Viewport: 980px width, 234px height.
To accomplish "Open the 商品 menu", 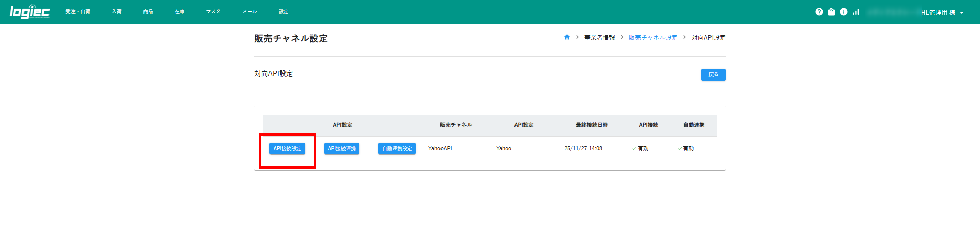I will click(148, 12).
